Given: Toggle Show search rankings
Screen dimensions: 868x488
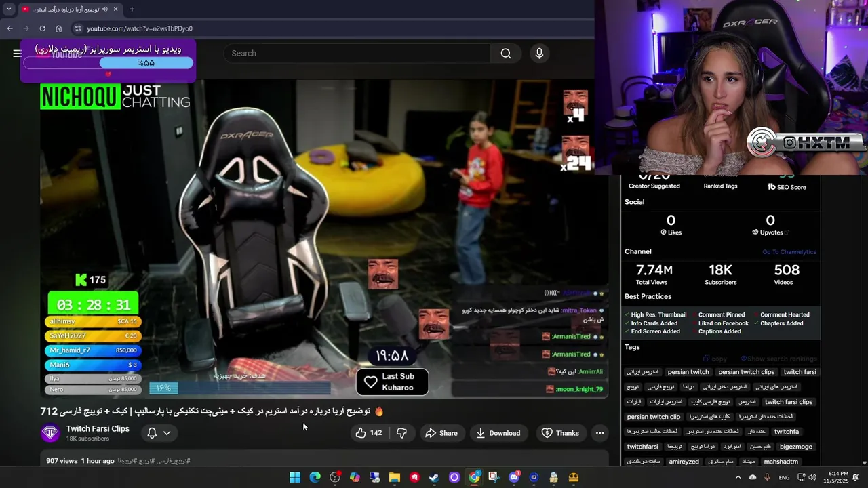Looking at the screenshot, I should (778, 359).
